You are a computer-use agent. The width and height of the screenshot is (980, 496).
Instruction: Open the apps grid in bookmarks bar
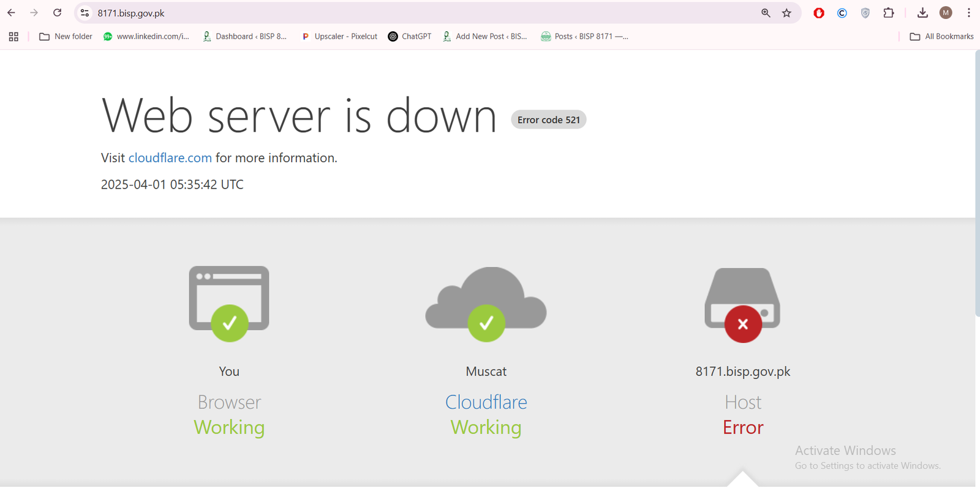coord(13,37)
